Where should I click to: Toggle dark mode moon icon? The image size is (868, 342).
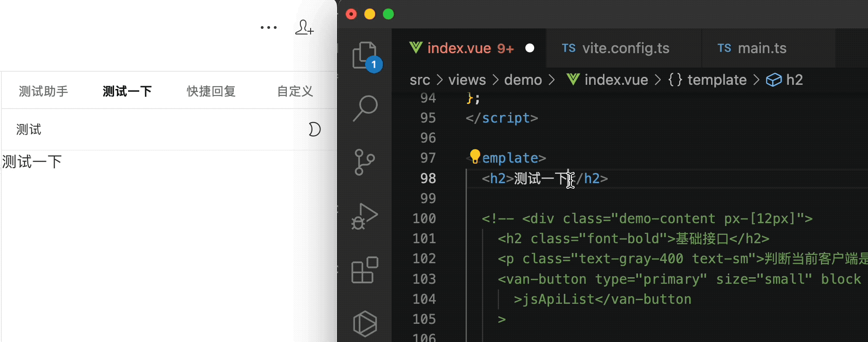[x=315, y=129]
